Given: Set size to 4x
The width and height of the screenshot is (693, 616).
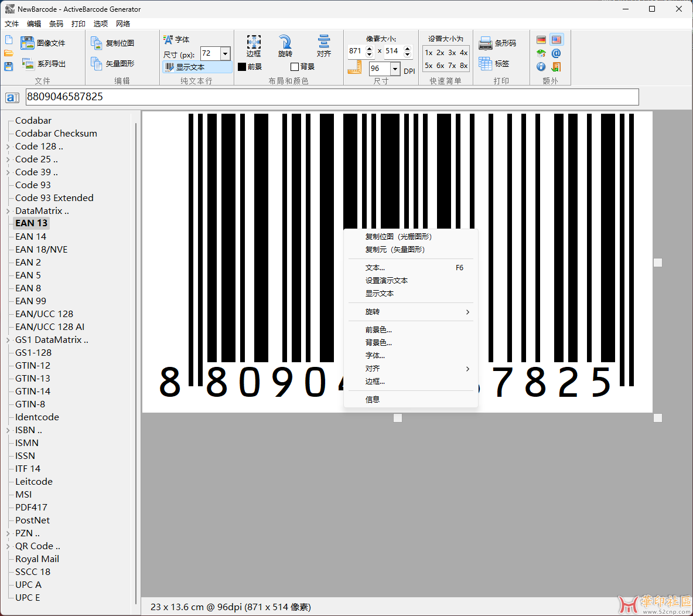Looking at the screenshot, I should 463,53.
